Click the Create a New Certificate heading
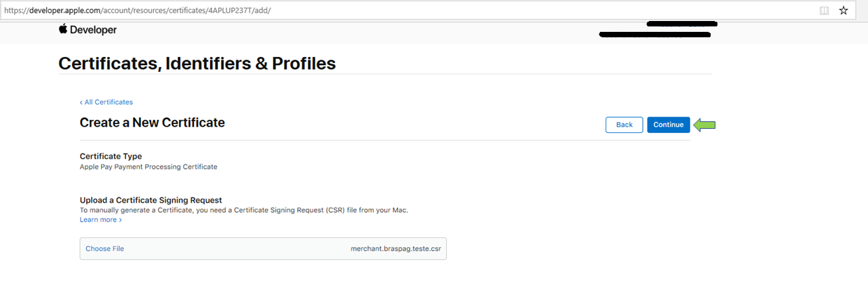868x286 pixels. click(152, 123)
